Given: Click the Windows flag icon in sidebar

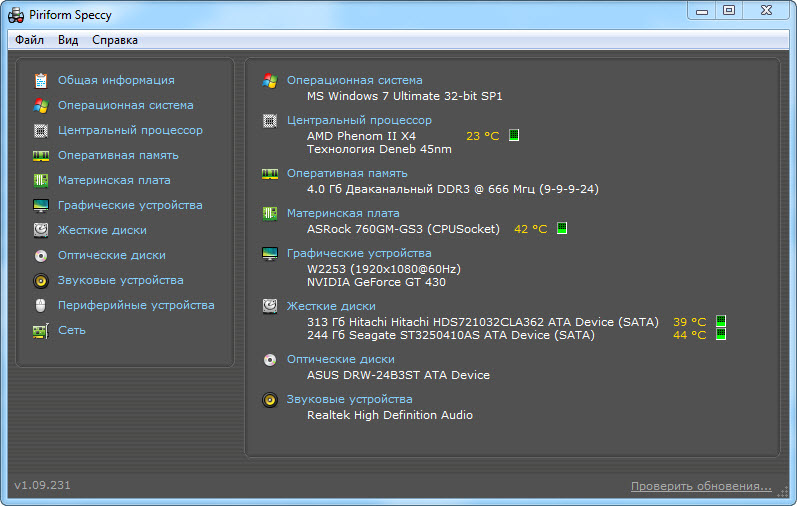Looking at the screenshot, I should (41, 105).
